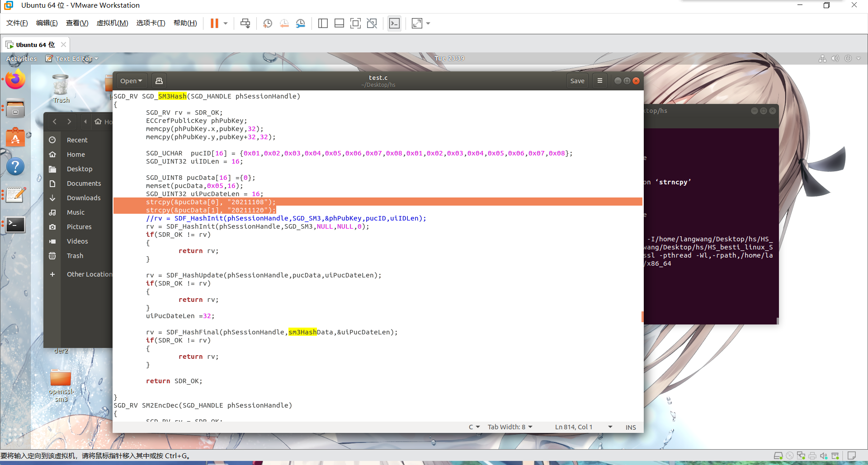Close the Ubuntu 64 位 tab
The width and height of the screenshot is (868, 465).
point(63,44)
